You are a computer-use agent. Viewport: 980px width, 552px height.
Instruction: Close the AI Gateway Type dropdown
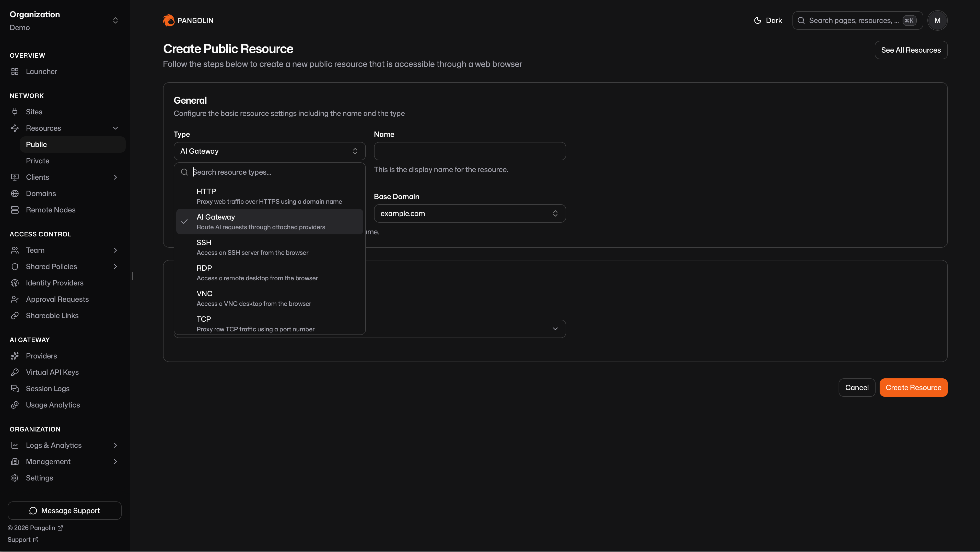click(269, 151)
